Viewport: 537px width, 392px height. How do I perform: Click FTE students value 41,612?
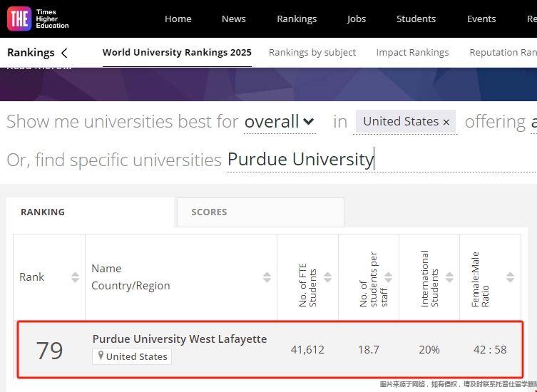(307, 349)
